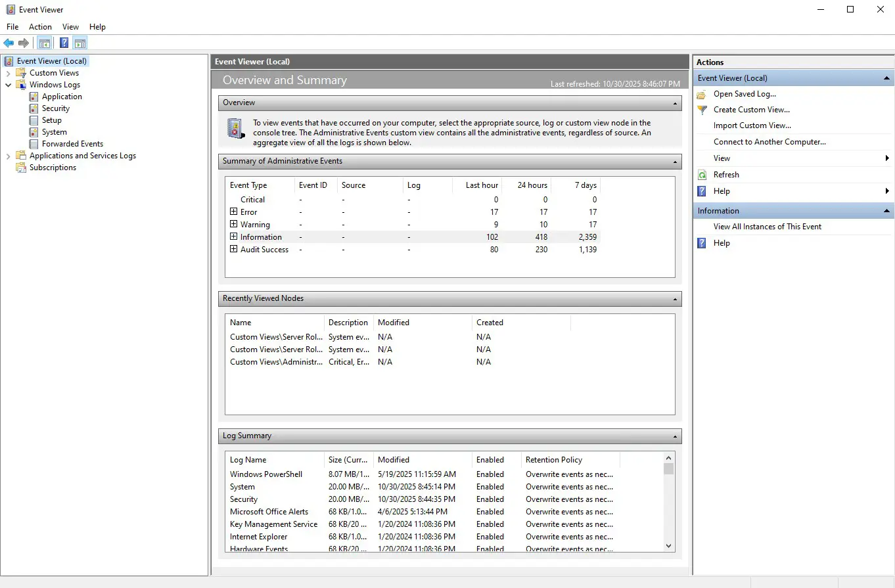
Task: Open the Action menu
Action: coord(40,27)
